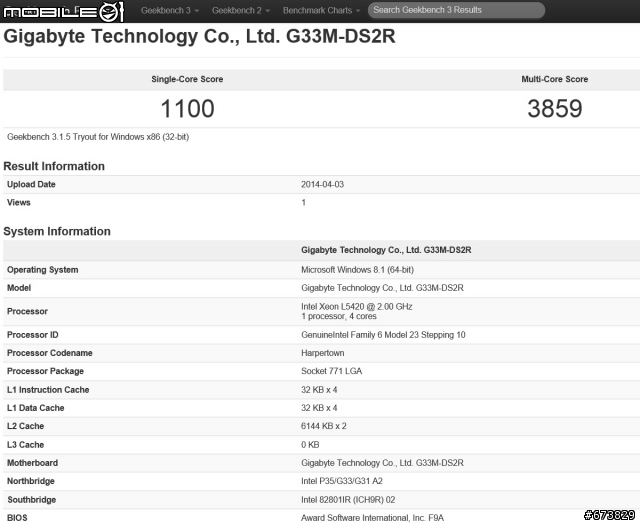Viewport: 640px width, 523px height.
Task: Select Intel Xeon L5420 @ 2.00 GHz text
Action: (x=357, y=306)
